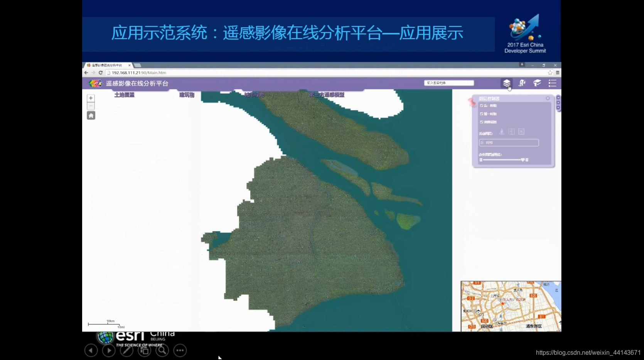644x360 pixels.
Task: Click the browser user profile icon
Action: 522,65
